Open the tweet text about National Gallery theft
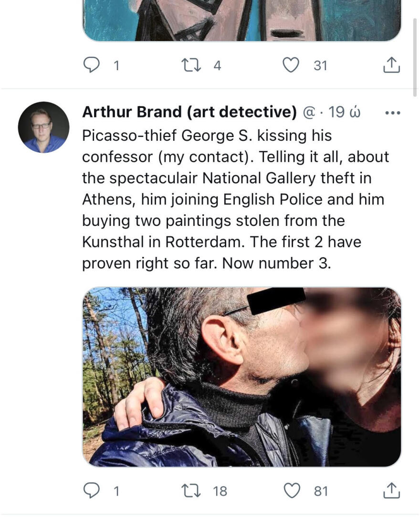420x519 pixels. point(235,199)
